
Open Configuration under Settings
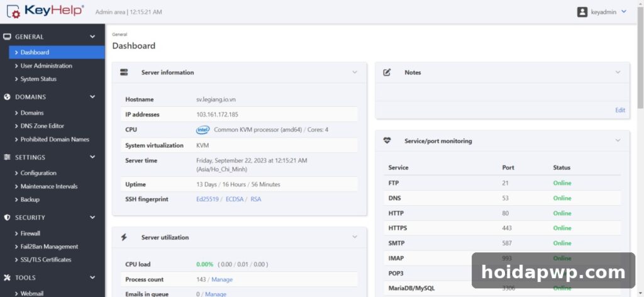38,173
